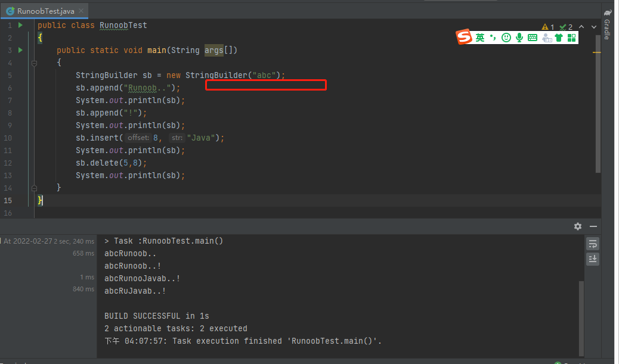Screen dimensions: 619x364
Task: Run class from line 1 gutter arrow
Action: (20, 25)
